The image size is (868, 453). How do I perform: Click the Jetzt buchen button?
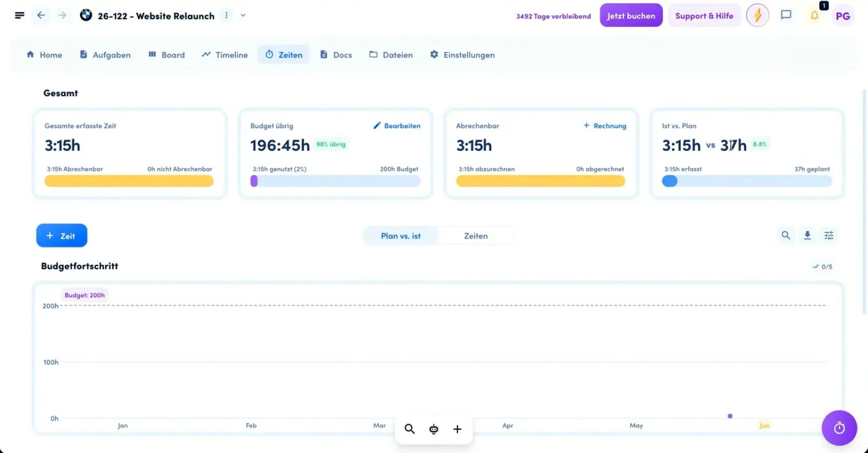(631, 16)
